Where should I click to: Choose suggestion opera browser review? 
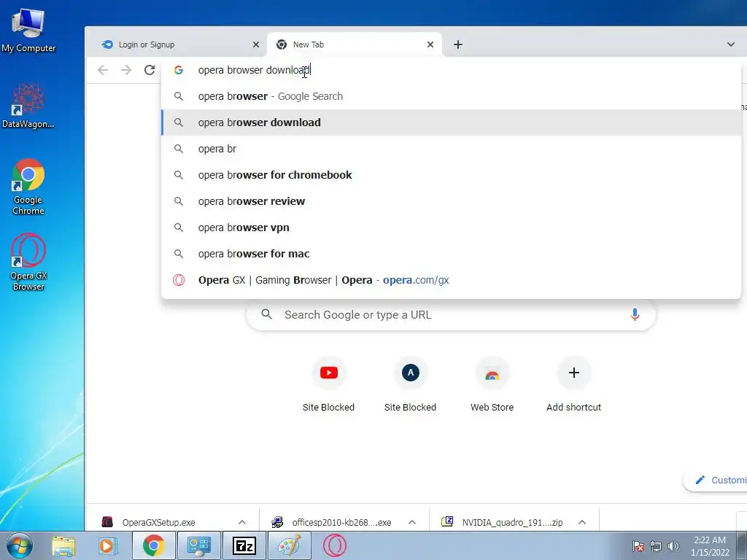[451, 201]
